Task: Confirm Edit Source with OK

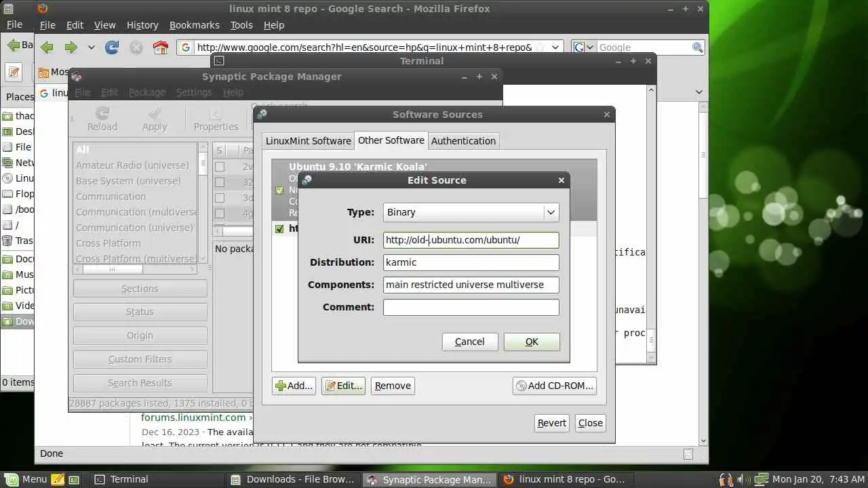Action: pos(532,342)
